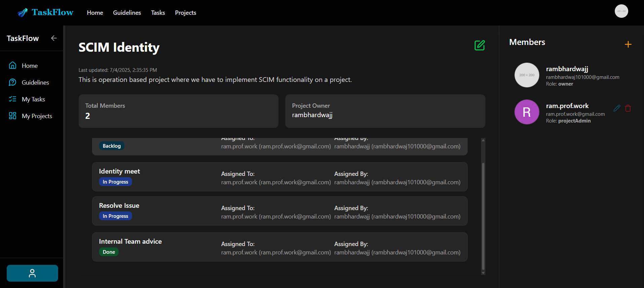Click Assigned By value in Resolve Issue row
This screenshot has width=644, height=288.
pos(397,217)
